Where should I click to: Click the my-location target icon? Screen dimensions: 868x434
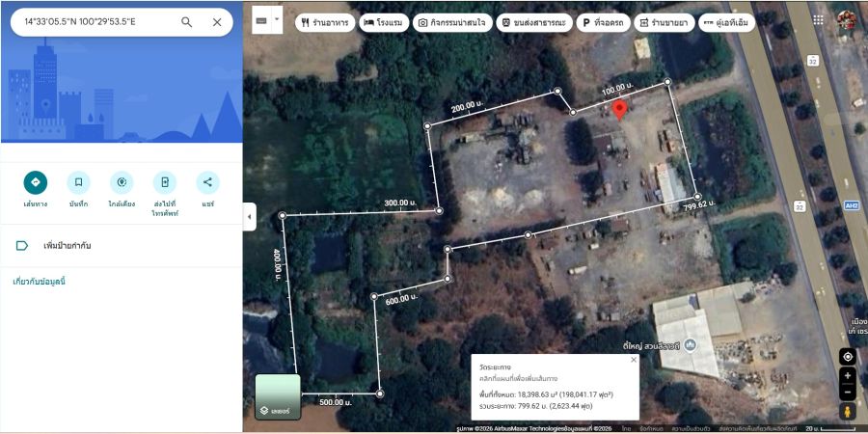(x=848, y=357)
